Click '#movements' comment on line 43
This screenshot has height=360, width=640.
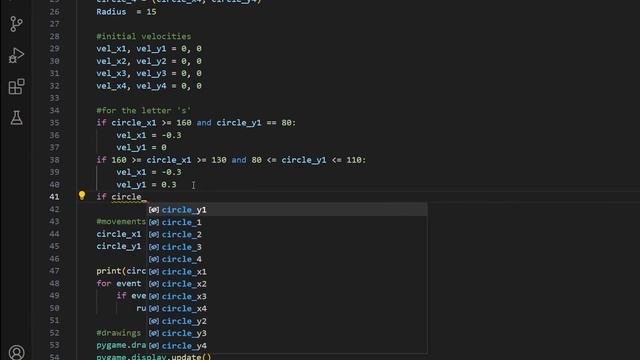pos(121,222)
